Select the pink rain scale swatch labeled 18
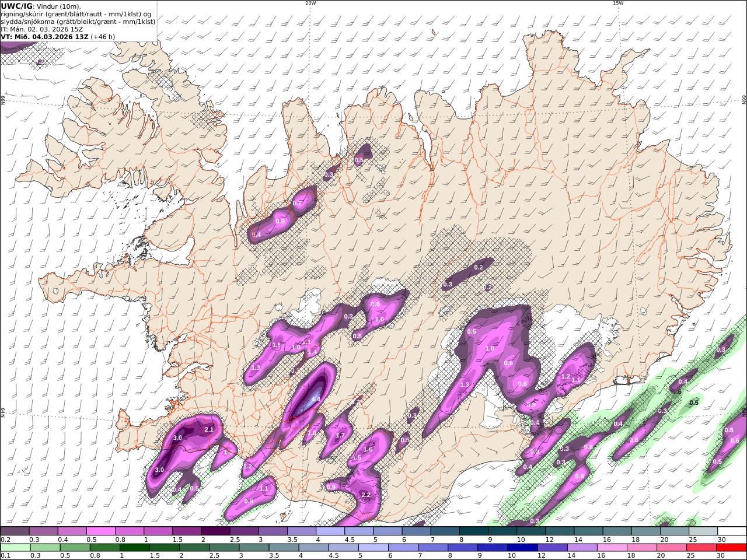747x560 pixels. click(642, 548)
